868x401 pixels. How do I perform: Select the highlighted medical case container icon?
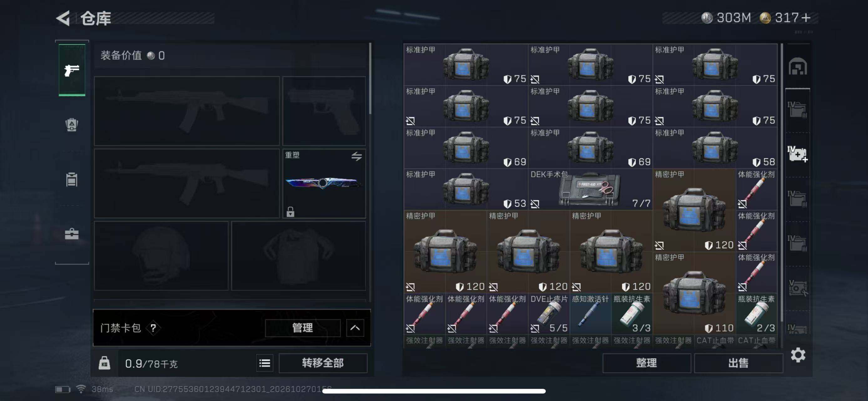point(798,154)
